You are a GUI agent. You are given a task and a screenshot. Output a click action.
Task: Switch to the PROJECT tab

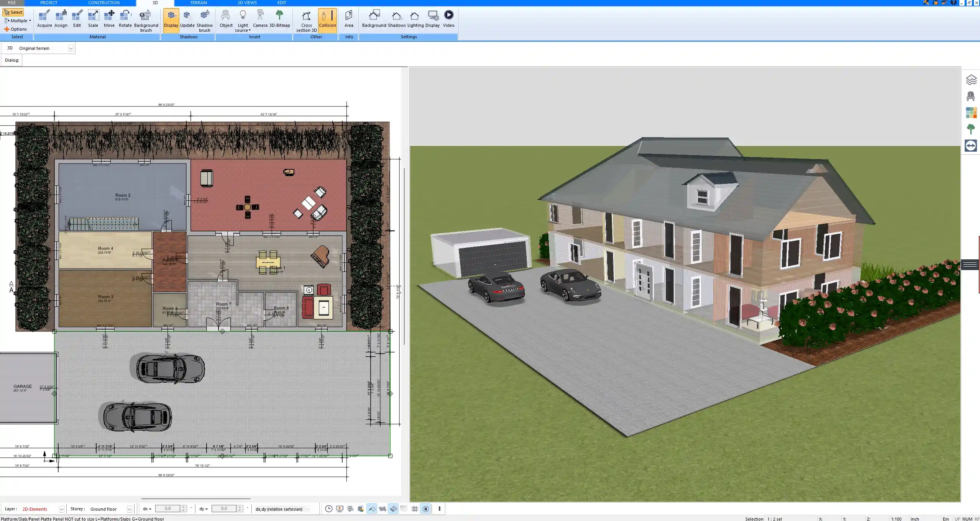49,3
